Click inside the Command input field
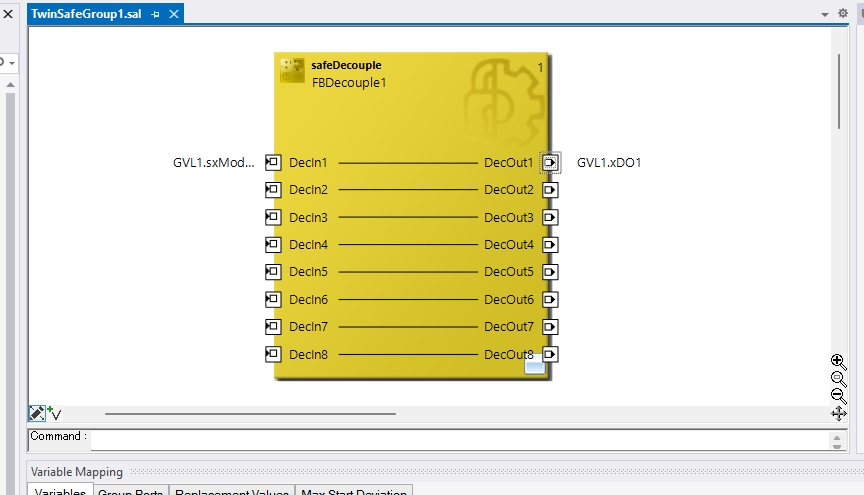Screen dimensions: 864x495 460,439
